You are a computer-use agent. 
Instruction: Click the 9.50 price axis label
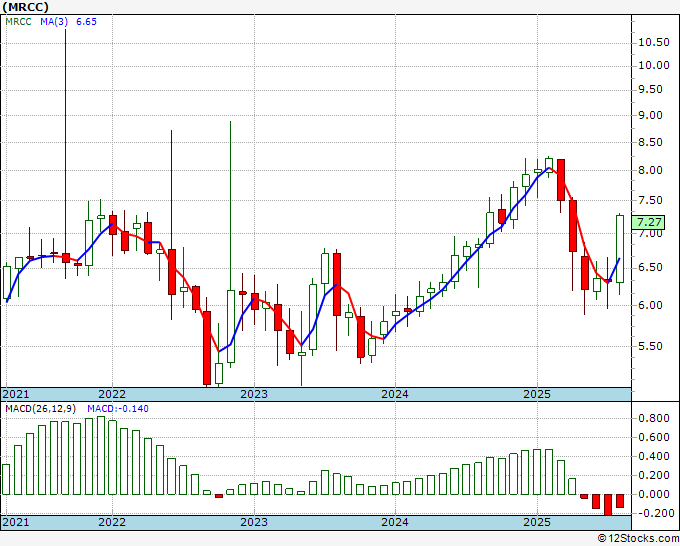pos(650,89)
